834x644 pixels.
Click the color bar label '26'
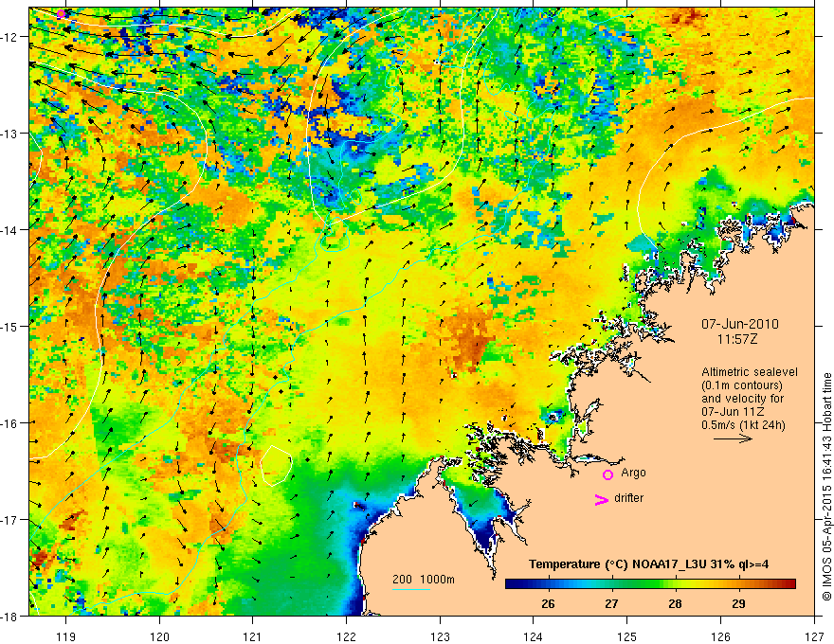click(548, 603)
